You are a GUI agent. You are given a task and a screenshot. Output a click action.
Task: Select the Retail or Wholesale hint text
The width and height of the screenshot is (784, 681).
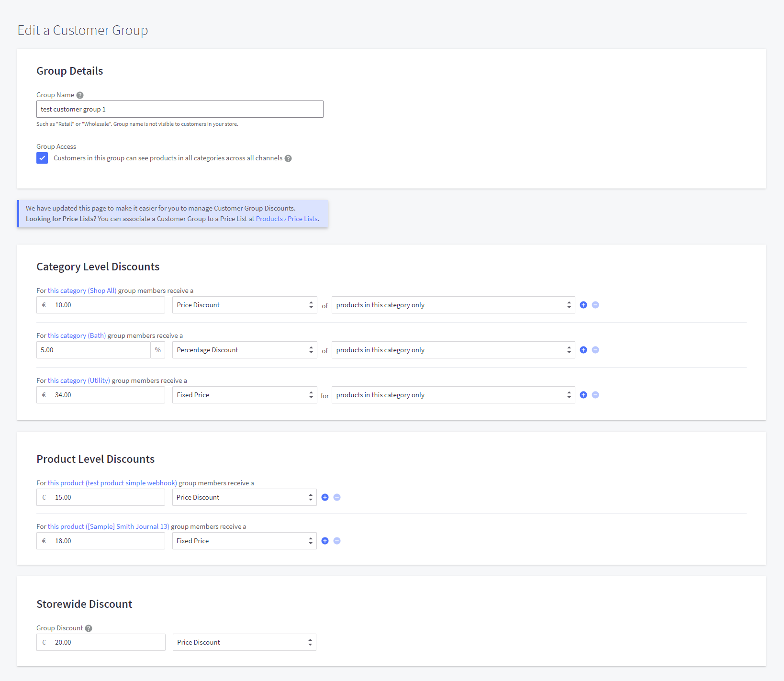[x=137, y=124]
